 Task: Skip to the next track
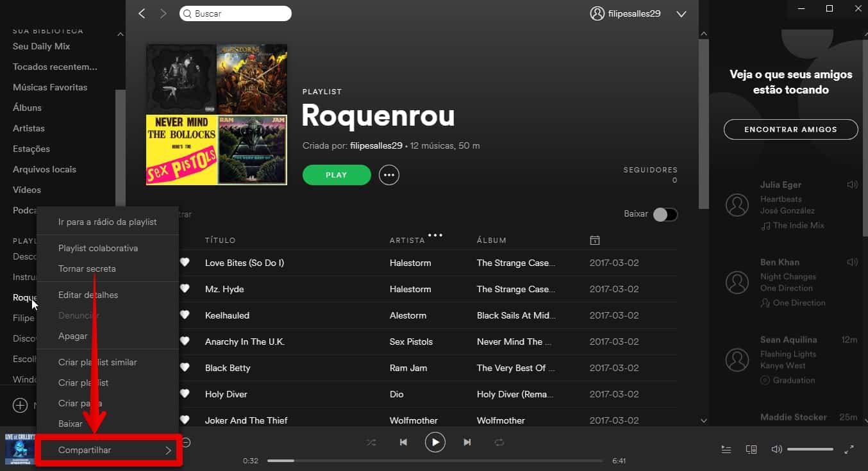click(467, 442)
